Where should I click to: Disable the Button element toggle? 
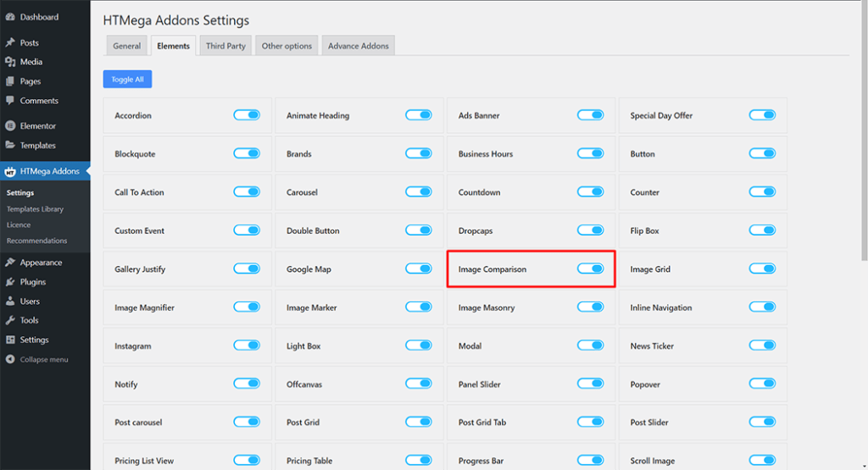[762, 154]
